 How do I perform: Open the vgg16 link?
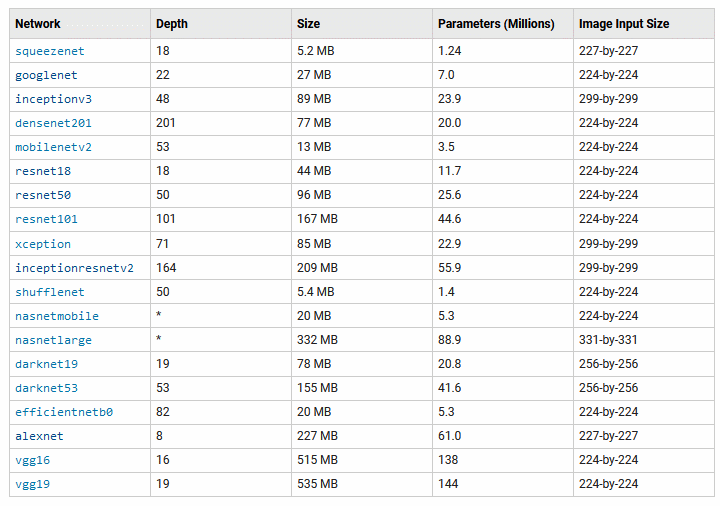(33, 460)
